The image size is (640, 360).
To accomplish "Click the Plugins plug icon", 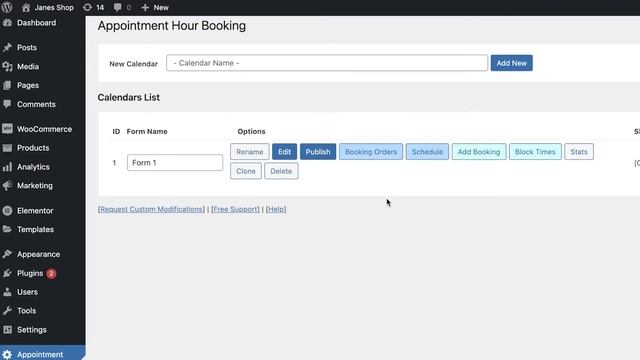I will coord(7,273).
